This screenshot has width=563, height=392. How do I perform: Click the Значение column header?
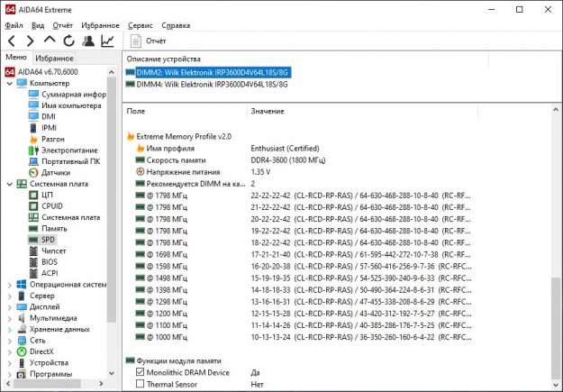(268, 111)
